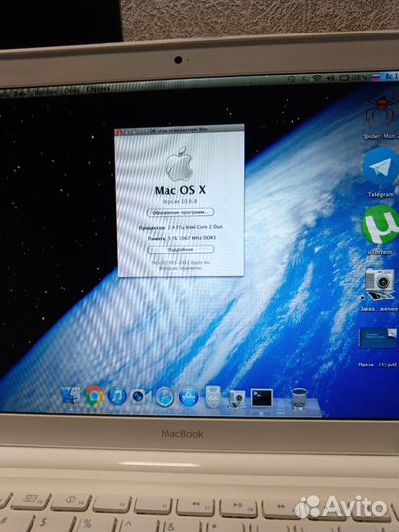Open Image Capture in the Dock

(236, 398)
